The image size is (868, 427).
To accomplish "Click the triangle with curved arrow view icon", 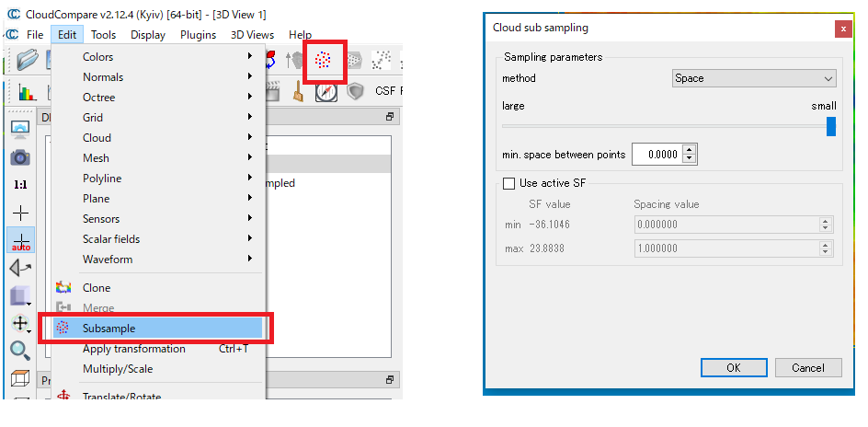I will coord(20,269).
